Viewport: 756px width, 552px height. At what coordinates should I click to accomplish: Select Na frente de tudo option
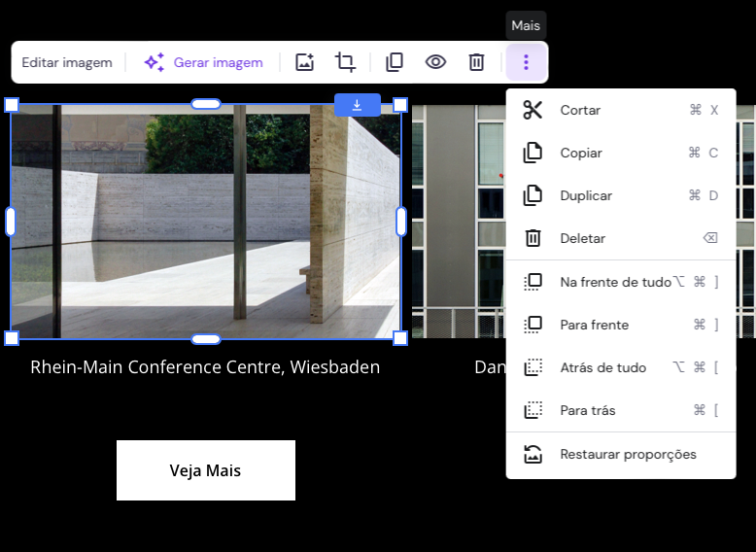pos(621,282)
